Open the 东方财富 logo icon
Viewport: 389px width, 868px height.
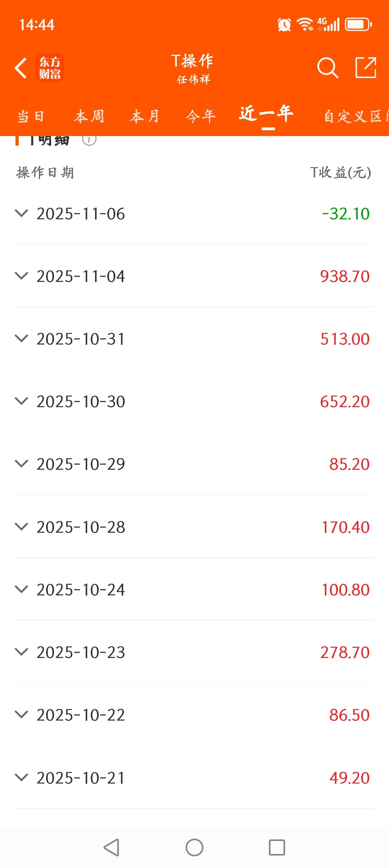pos(50,68)
